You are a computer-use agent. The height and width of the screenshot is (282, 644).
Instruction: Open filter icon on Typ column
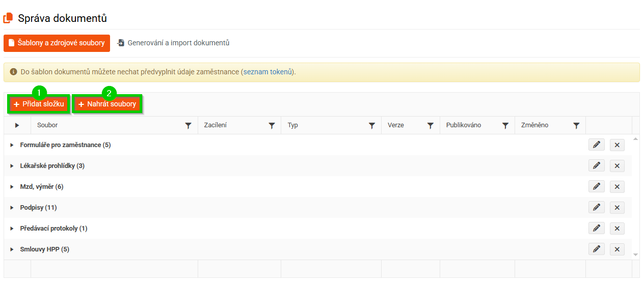click(372, 125)
